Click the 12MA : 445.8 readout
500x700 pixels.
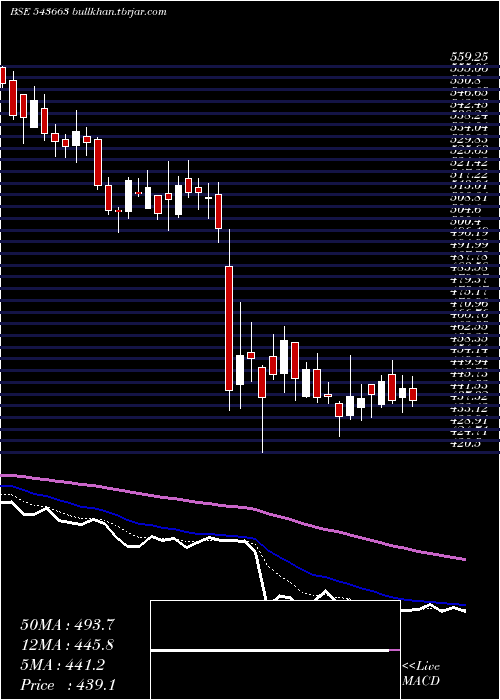tap(67, 645)
